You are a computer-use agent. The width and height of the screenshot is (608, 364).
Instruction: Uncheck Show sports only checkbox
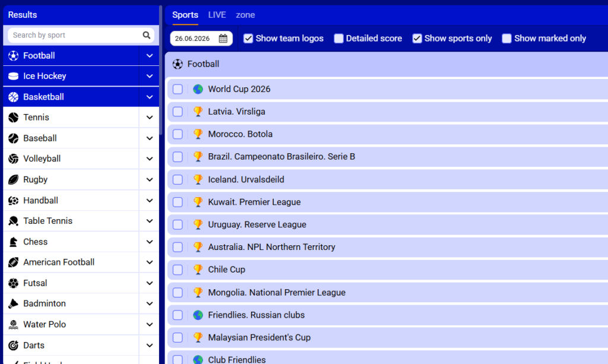point(417,39)
